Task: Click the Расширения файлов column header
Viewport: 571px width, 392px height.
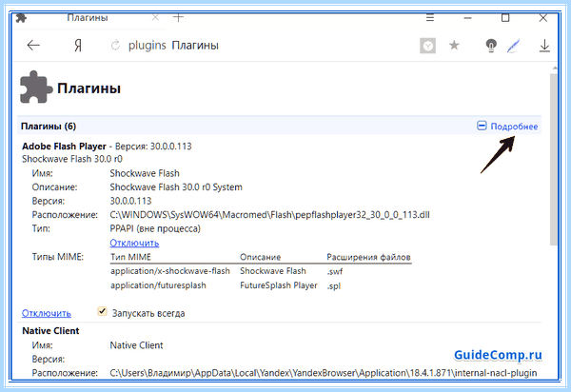Action: point(368,257)
